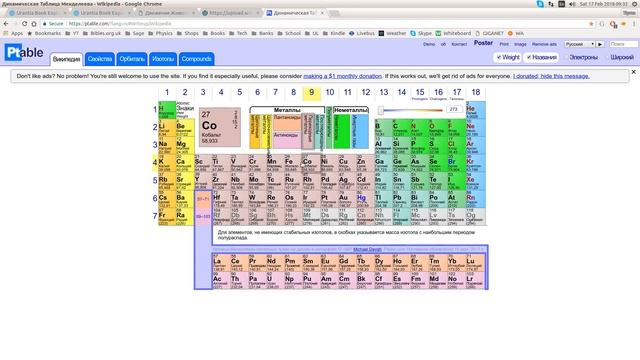This screenshot has height=360, width=640.
Task: Click the Неметаллы legend header
Action: tap(351, 110)
